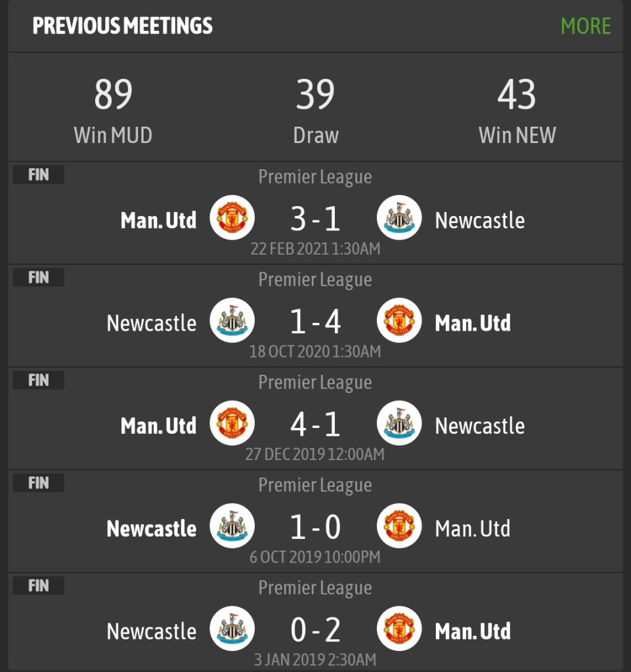Click Newcastle crest in 3 Jan 2019 match
631x672 pixels.
[x=232, y=629]
